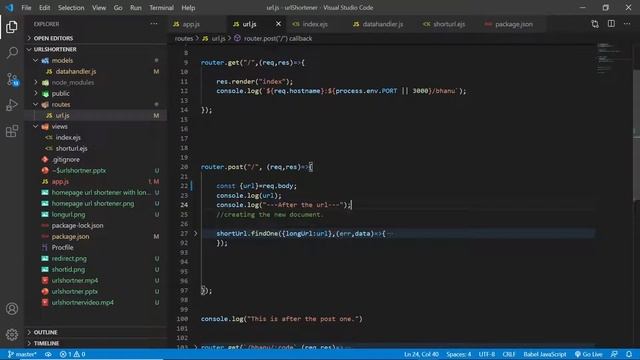Image resolution: width=640 pixels, height=360 pixels.
Task: Open the File menu
Action: (x=26, y=8)
